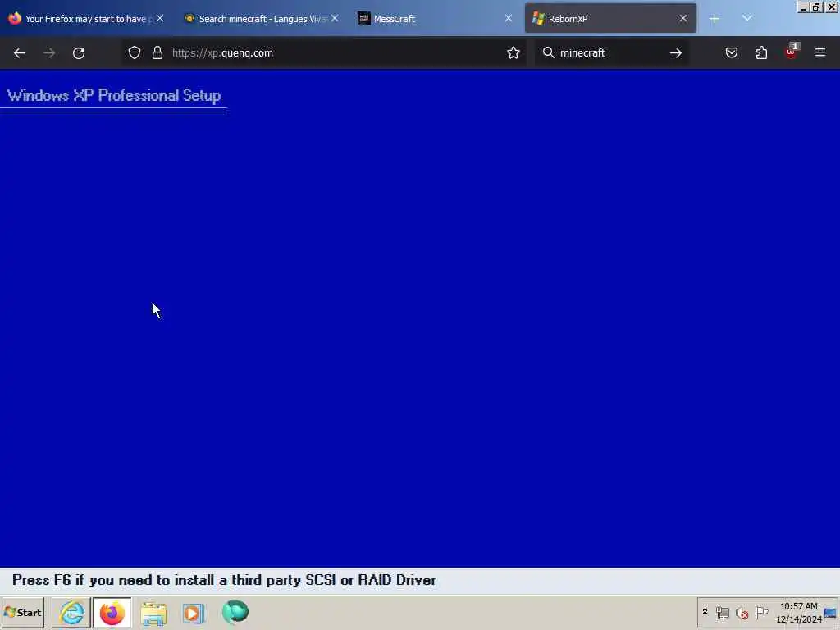Open the network tray icon
840x630 pixels.
[x=722, y=612]
